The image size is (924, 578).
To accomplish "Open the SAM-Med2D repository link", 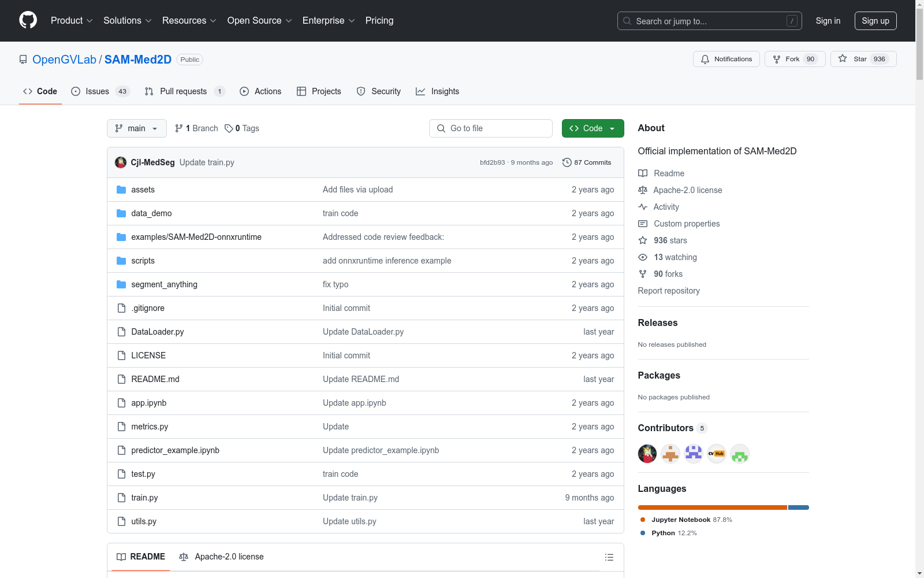I will (x=137, y=60).
